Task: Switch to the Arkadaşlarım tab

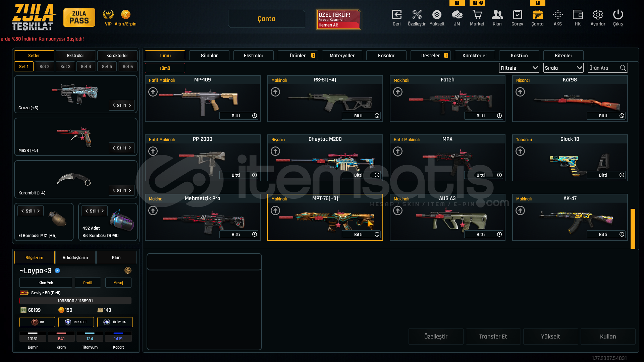Action: [75, 257]
